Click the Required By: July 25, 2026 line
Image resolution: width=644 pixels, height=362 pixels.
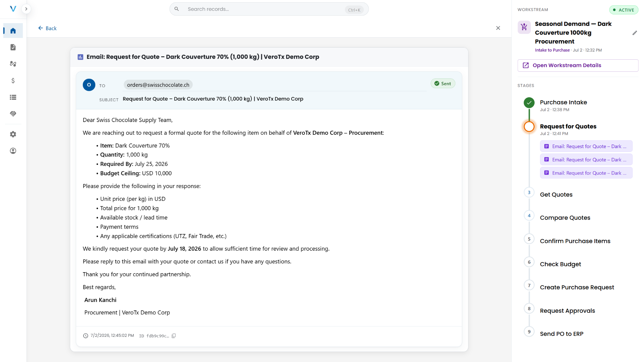pos(134,164)
